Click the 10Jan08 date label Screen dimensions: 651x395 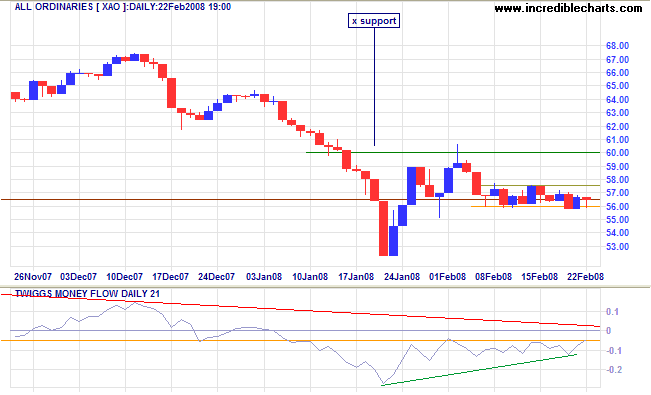click(x=310, y=277)
